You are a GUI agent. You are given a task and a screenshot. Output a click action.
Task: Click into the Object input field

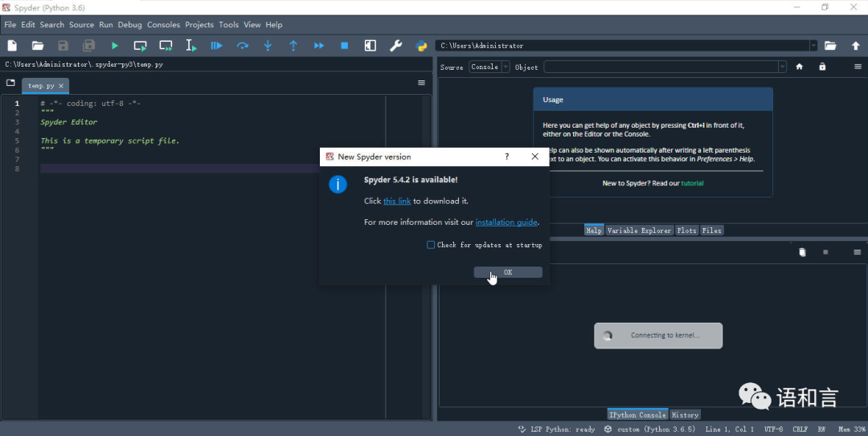click(661, 67)
